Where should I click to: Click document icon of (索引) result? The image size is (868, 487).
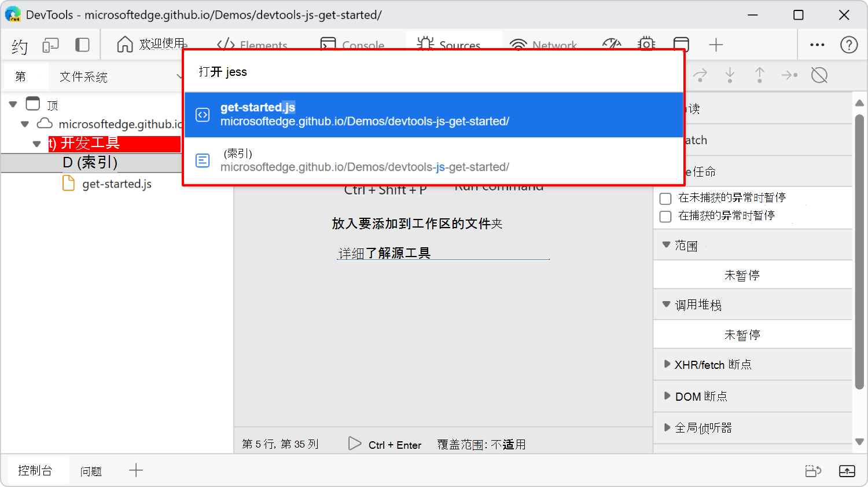click(203, 160)
